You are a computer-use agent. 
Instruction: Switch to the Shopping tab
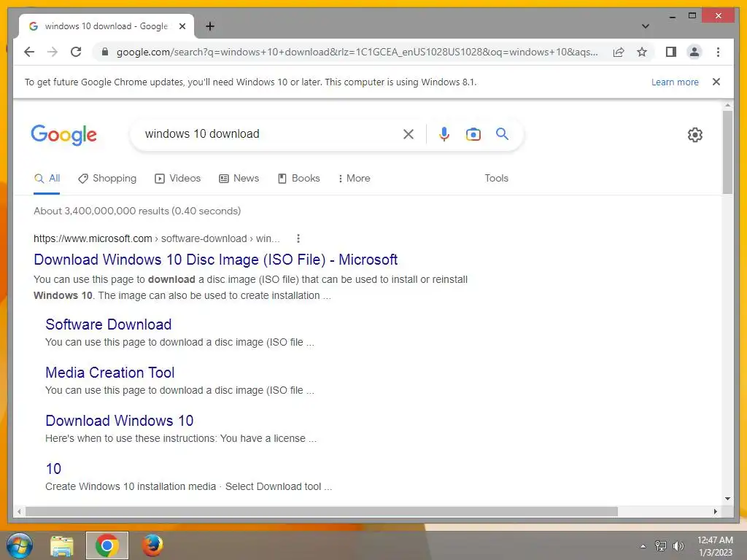tap(107, 179)
